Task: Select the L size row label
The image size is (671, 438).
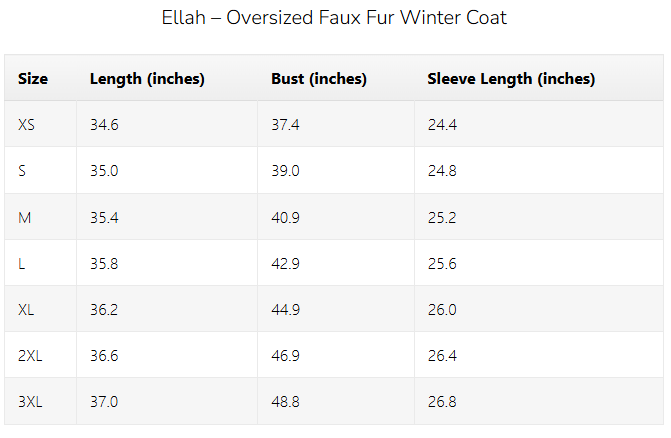Action: click(22, 263)
